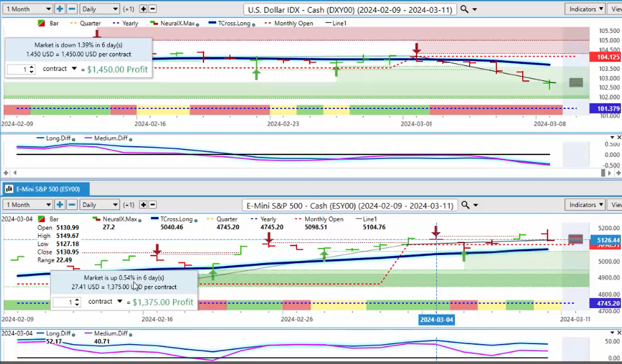Toggle Yearly legend on DXY chart
The width and height of the screenshot is (622, 364).
[125, 23]
